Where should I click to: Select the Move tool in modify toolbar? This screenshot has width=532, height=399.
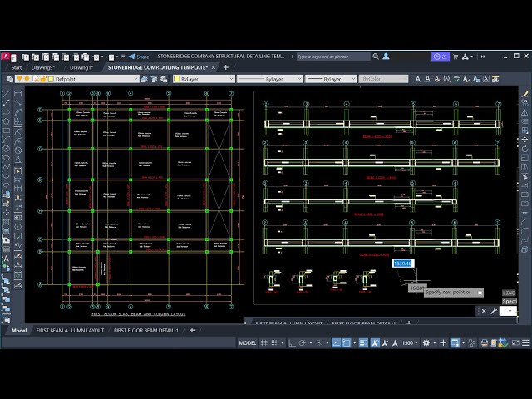tap(525, 140)
